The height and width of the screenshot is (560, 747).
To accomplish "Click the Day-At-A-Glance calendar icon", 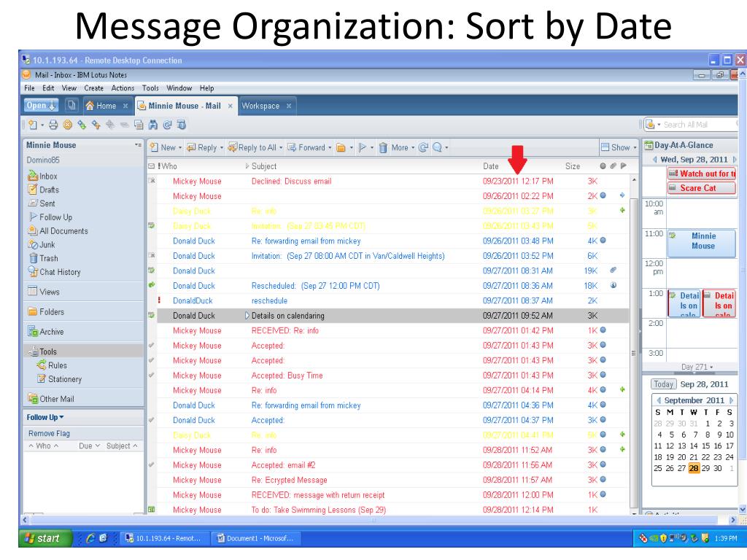I will tap(649, 145).
